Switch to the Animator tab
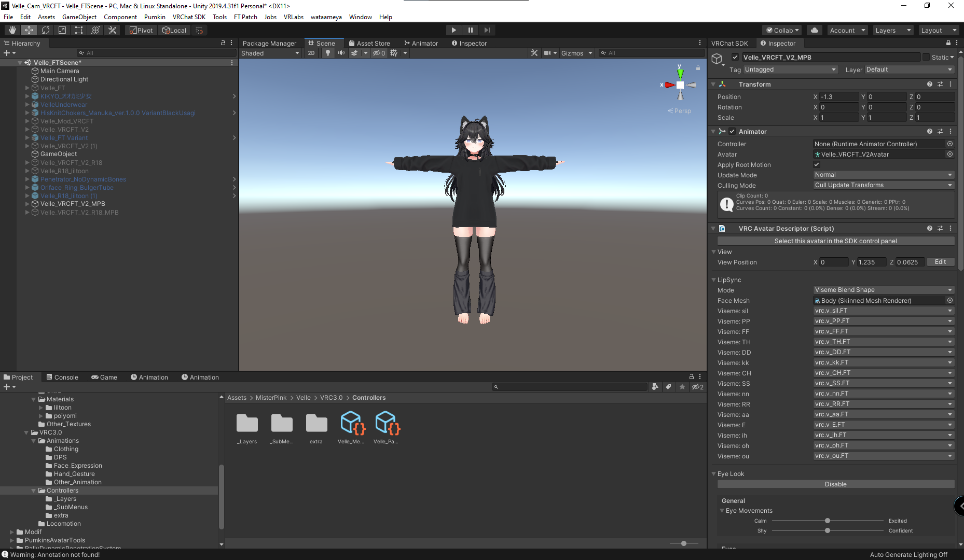Screen dimensions: 964x560 pyautogui.click(x=421, y=43)
